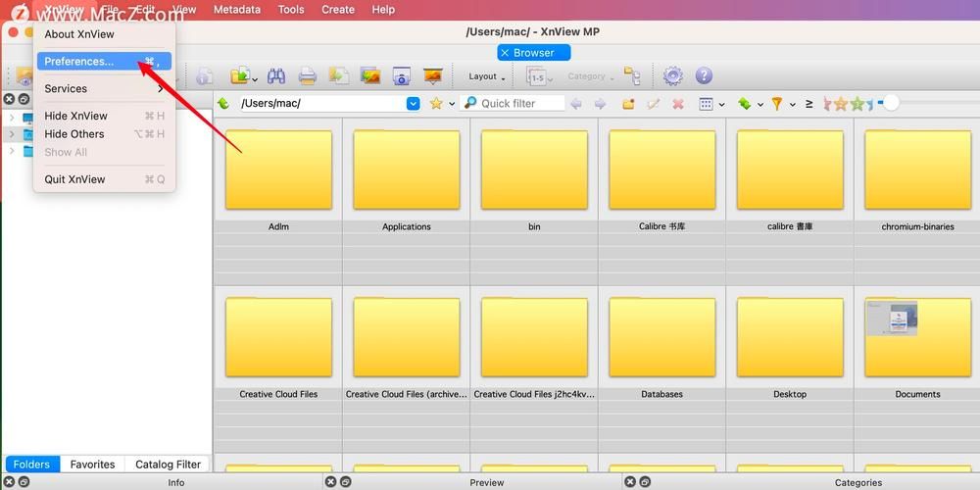Open the Create menu

tap(337, 10)
